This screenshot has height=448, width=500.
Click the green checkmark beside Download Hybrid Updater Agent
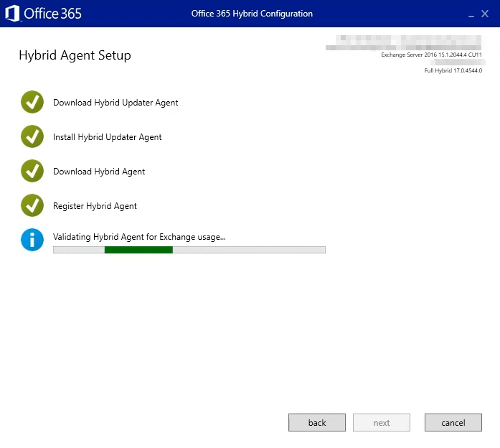(x=32, y=102)
